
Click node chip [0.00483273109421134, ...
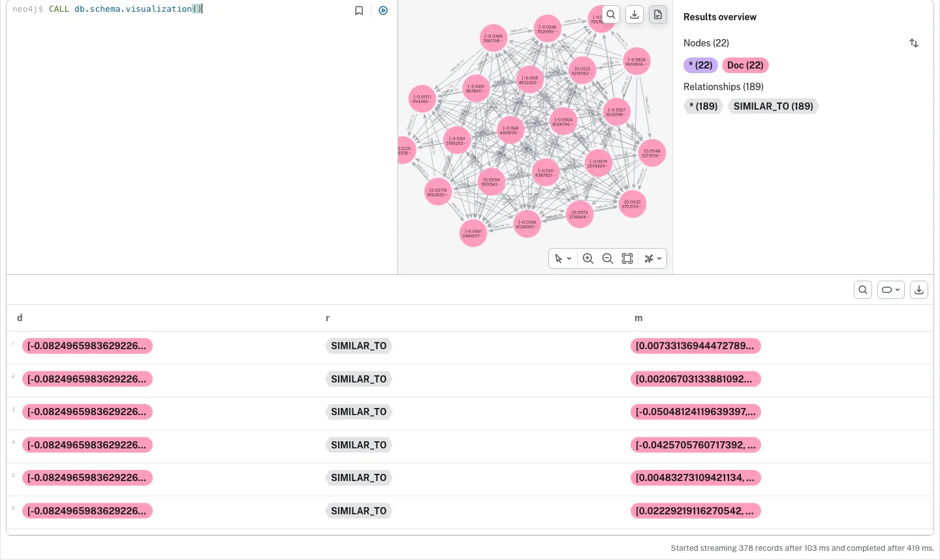pyautogui.click(x=695, y=478)
